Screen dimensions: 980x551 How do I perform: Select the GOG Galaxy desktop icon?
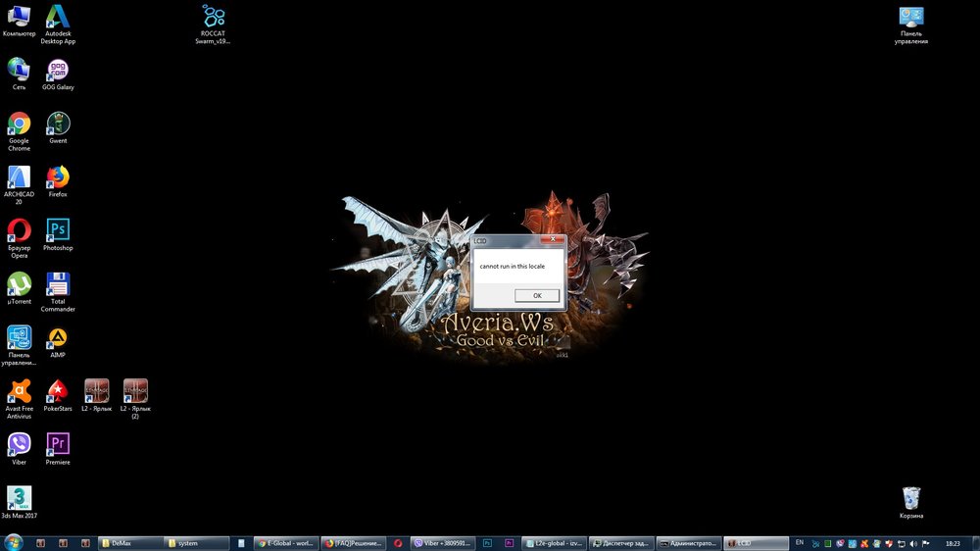(x=58, y=71)
